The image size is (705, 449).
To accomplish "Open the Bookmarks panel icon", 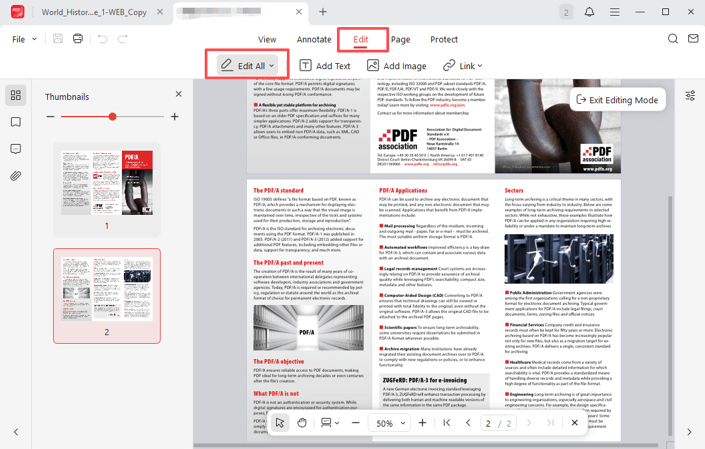I will click(16, 122).
